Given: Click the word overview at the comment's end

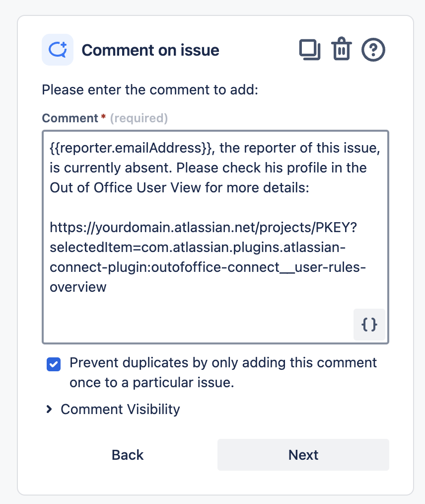Looking at the screenshot, I should [78, 287].
